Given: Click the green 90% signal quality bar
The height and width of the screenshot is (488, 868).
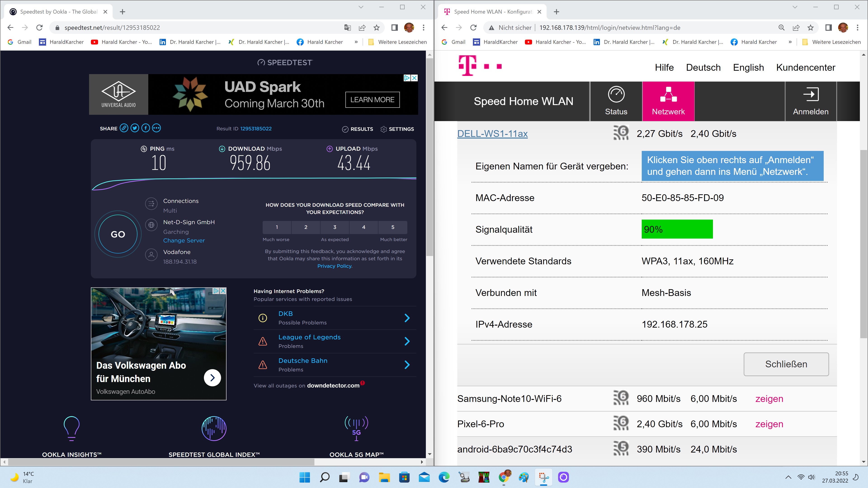Looking at the screenshot, I should point(677,229).
